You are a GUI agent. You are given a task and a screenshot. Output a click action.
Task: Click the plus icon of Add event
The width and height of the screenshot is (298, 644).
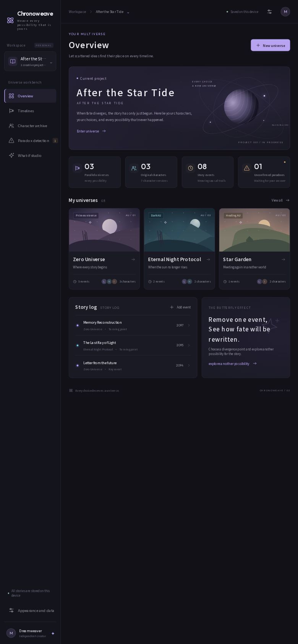click(172, 307)
